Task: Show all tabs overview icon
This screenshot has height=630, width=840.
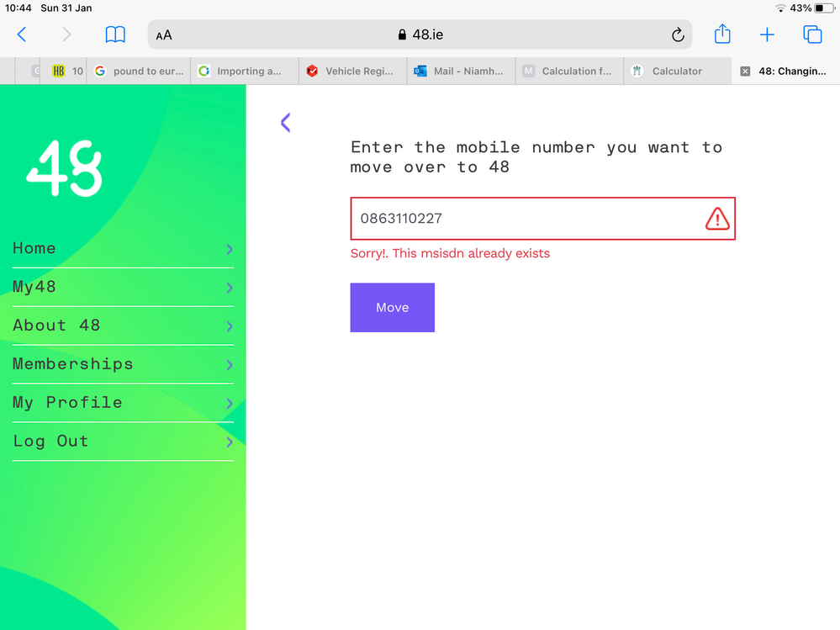Action: pos(812,34)
